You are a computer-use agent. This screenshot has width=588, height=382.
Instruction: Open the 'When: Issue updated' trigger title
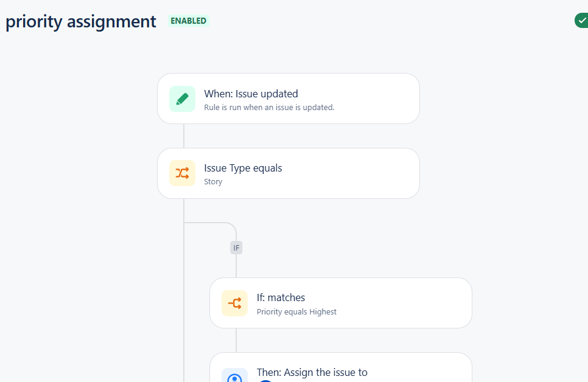tap(251, 94)
